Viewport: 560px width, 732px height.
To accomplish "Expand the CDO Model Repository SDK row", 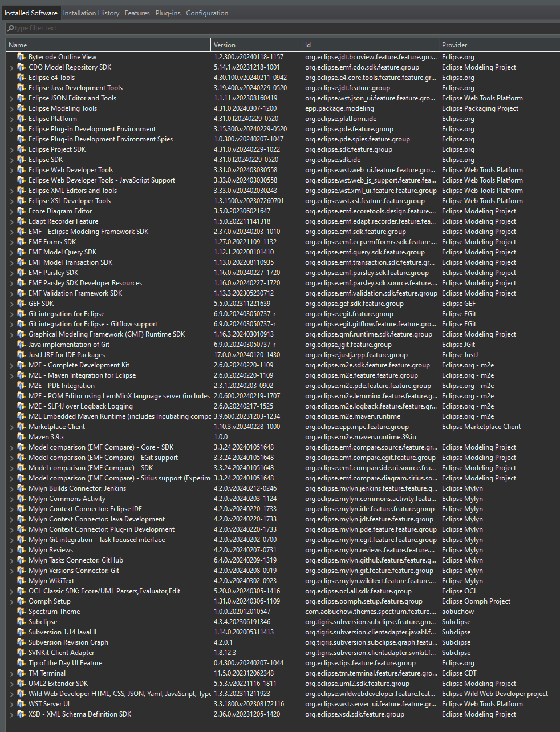I will pyautogui.click(x=11, y=67).
